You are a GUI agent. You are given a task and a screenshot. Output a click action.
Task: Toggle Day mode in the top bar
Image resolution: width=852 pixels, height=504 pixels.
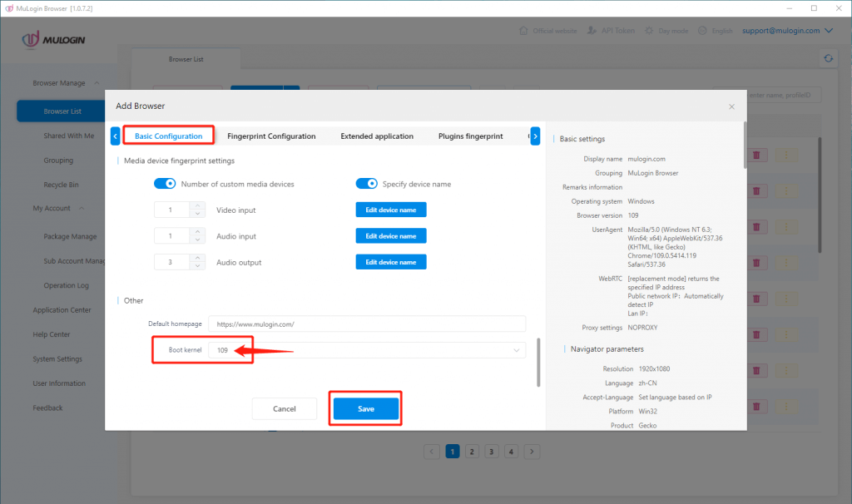(666, 31)
